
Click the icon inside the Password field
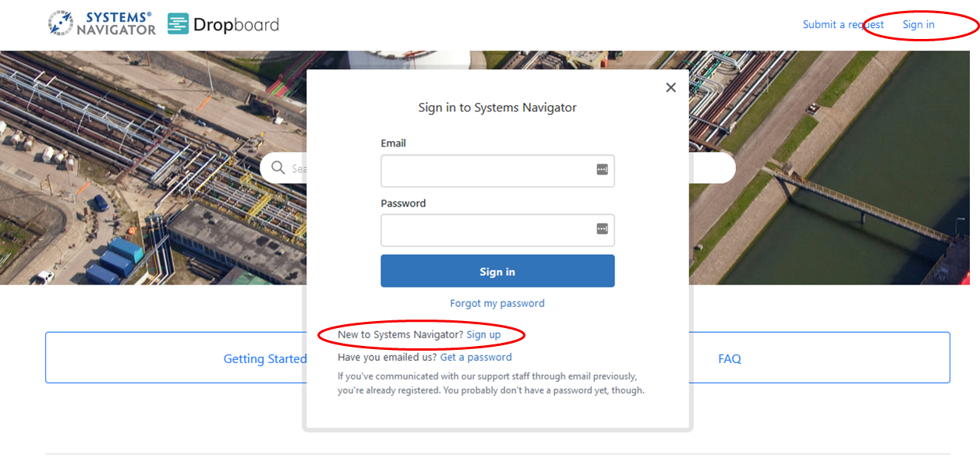pyautogui.click(x=601, y=229)
